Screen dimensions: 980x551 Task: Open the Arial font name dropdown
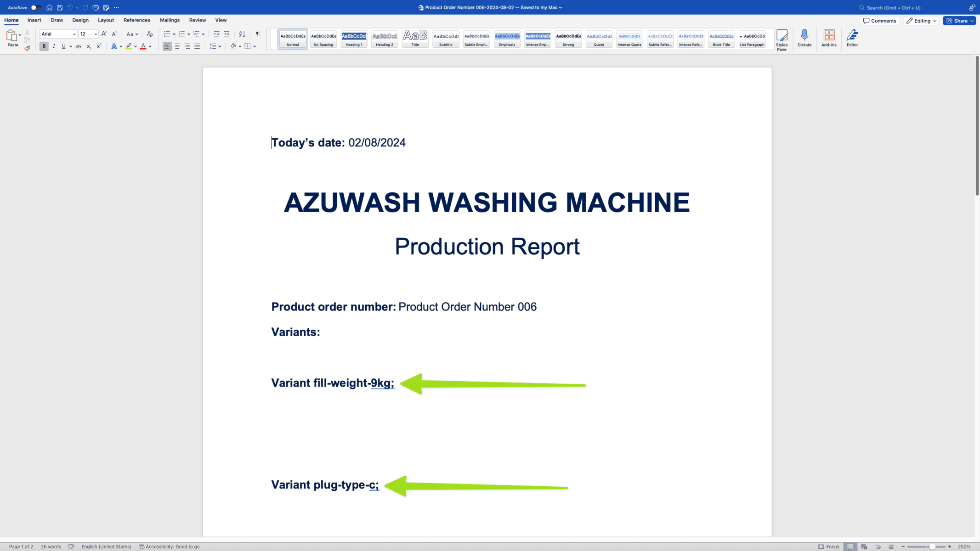74,34
